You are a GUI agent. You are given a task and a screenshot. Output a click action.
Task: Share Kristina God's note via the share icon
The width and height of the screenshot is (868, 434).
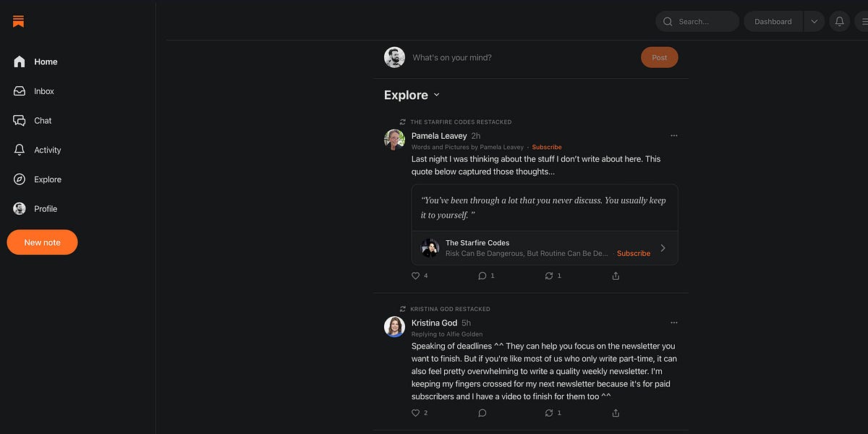[x=615, y=412]
